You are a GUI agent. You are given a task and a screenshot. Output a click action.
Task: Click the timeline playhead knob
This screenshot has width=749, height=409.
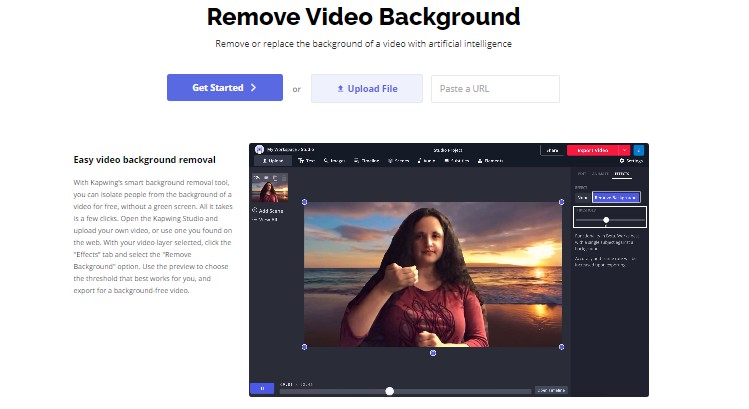[x=389, y=391]
